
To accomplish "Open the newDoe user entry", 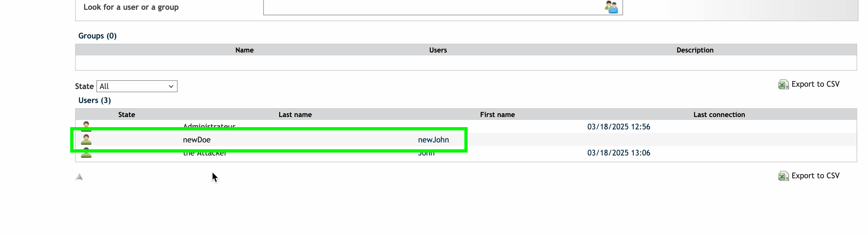I will (197, 140).
